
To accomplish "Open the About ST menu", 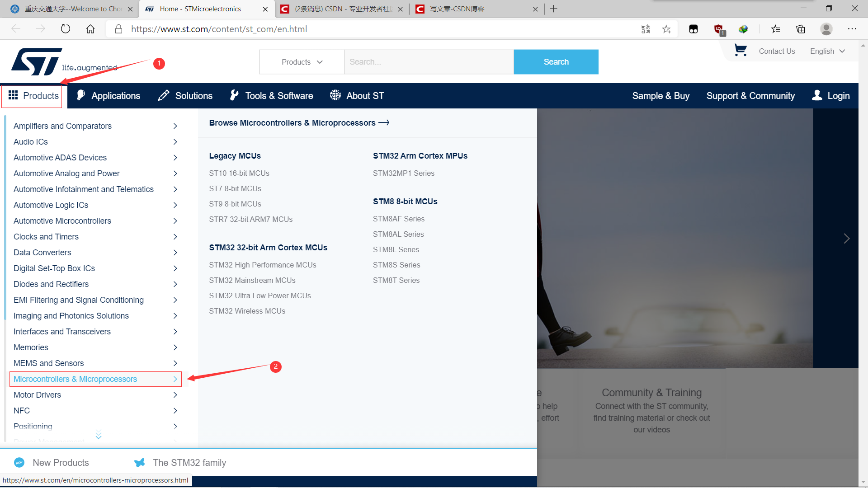I will click(357, 96).
